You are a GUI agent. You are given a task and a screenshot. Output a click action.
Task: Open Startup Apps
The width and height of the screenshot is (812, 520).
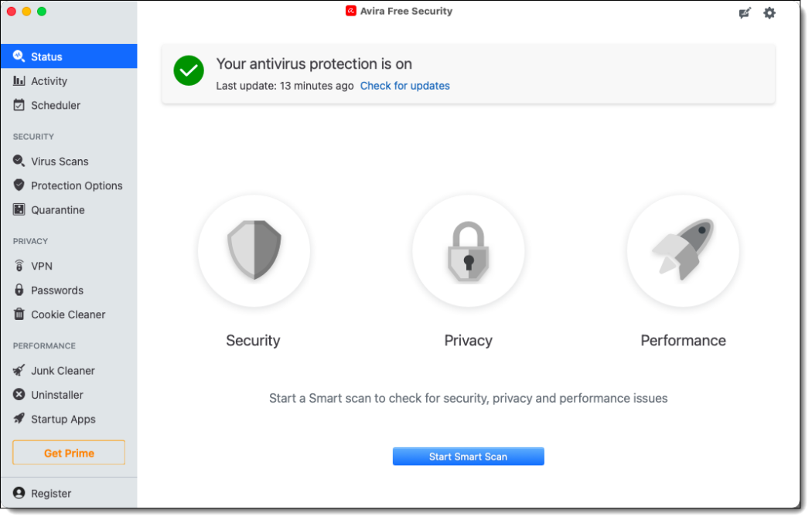63,420
